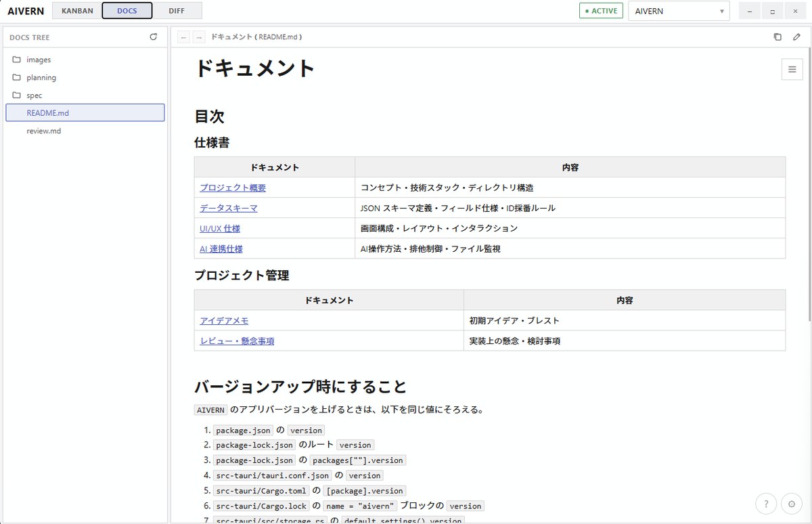The height and width of the screenshot is (524, 812).
Task: Switch to the KANBAN tab
Action: coord(77,11)
